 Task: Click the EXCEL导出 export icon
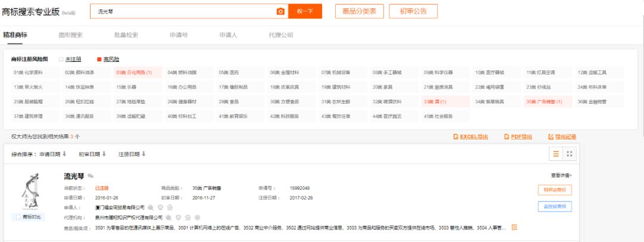pos(456,136)
